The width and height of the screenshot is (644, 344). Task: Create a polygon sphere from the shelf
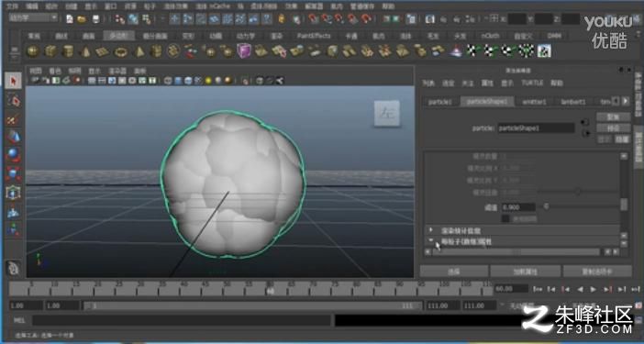[x=33, y=51]
